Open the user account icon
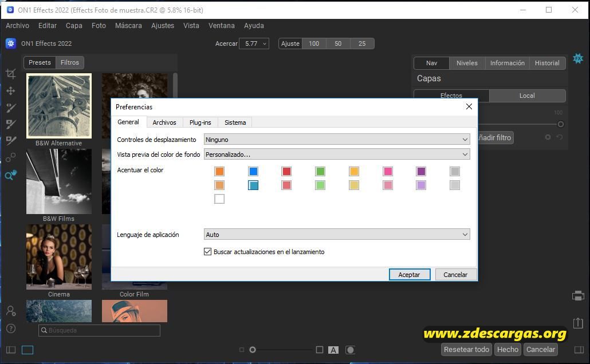 pyautogui.click(x=11, y=311)
